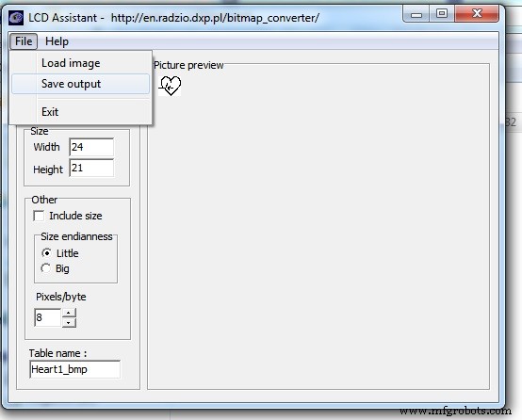Open the Help menu
522x420 pixels.
click(57, 41)
